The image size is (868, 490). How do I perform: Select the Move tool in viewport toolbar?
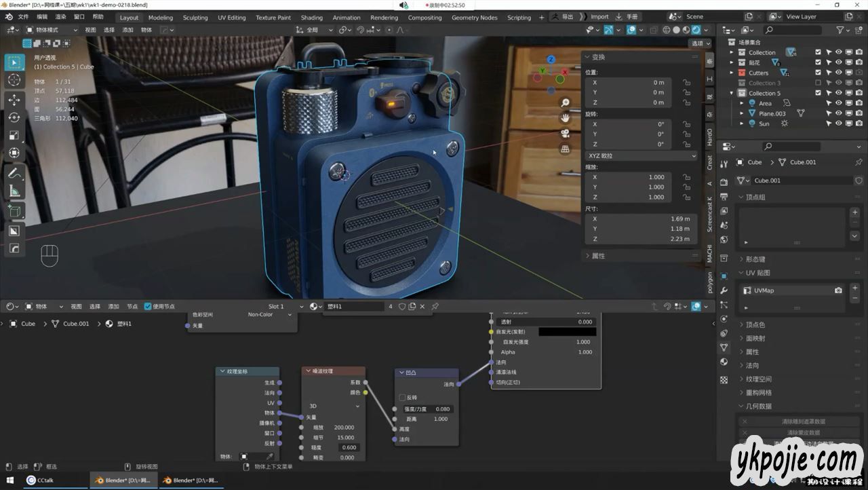tap(14, 100)
